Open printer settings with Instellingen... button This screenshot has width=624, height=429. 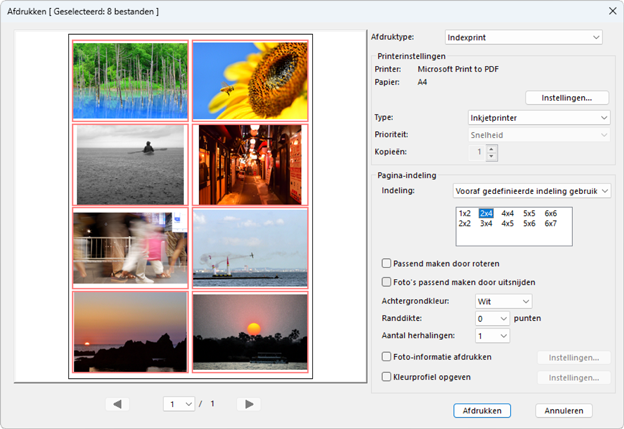tap(567, 98)
